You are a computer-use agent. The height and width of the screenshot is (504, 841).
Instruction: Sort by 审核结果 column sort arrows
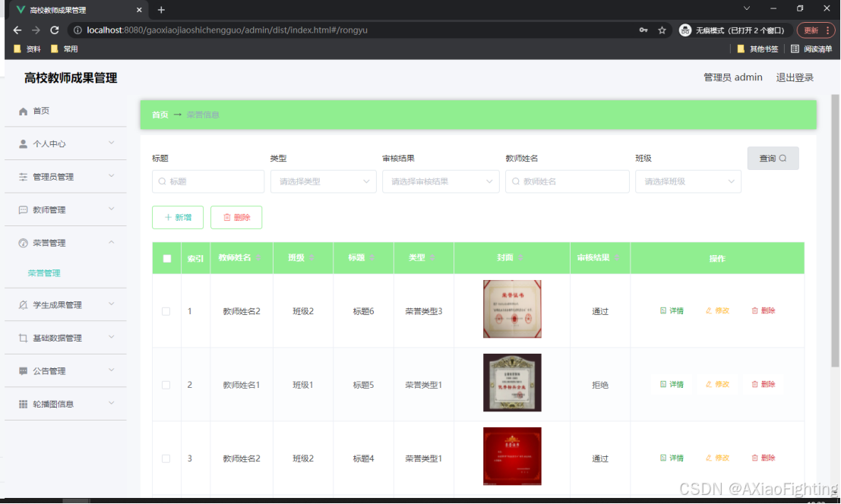[617, 258]
